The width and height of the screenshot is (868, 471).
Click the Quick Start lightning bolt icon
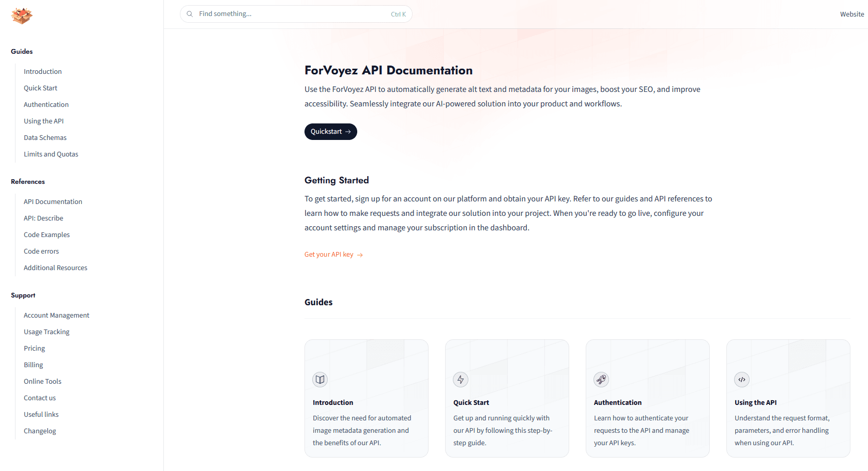pyautogui.click(x=461, y=380)
